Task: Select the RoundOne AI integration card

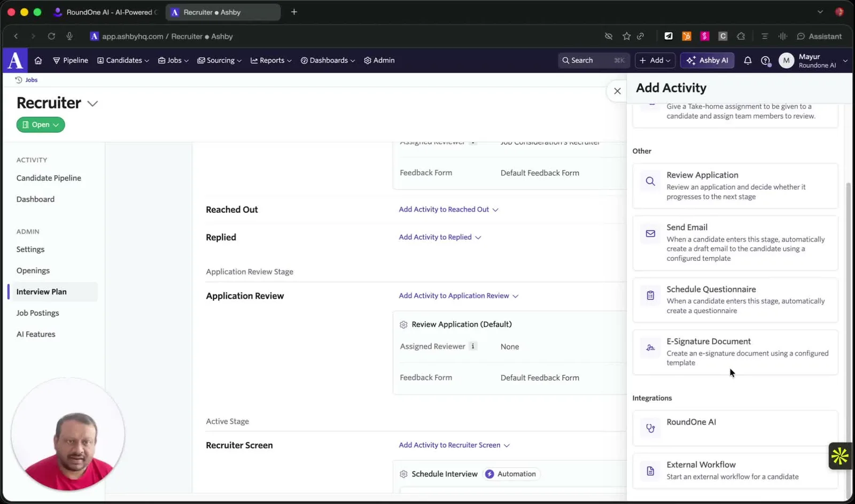Action: pos(735,428)
